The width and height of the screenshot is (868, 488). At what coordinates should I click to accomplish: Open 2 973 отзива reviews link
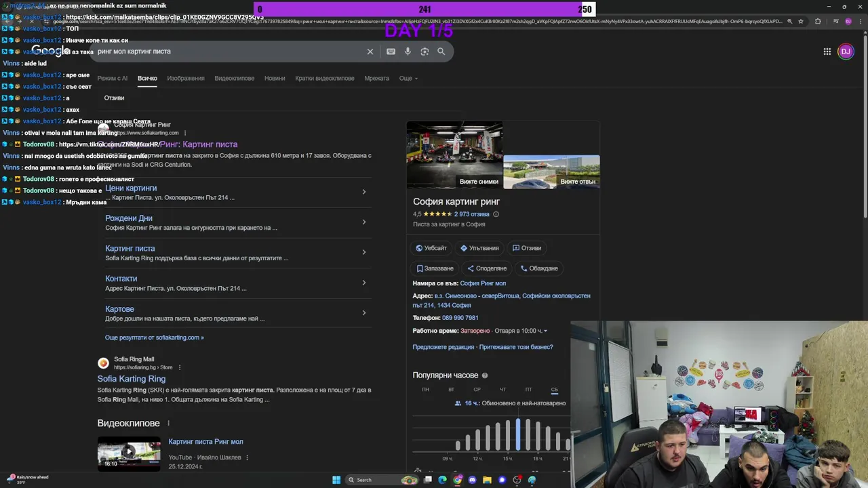click(x=472, y=214)
